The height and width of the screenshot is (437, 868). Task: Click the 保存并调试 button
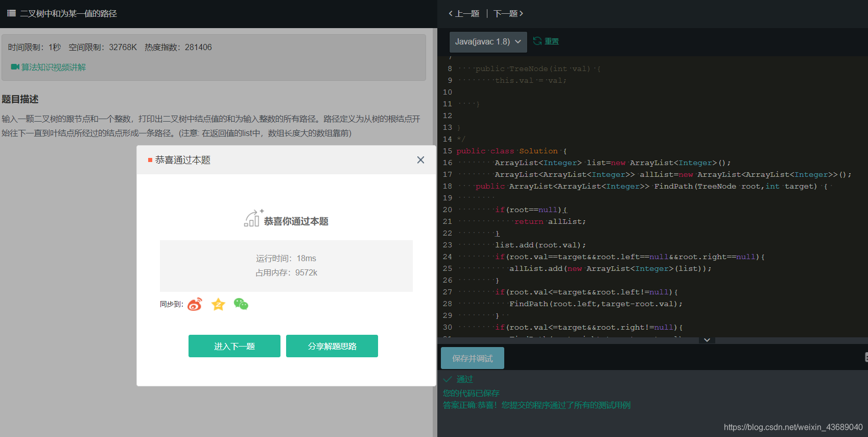[473, 358]
